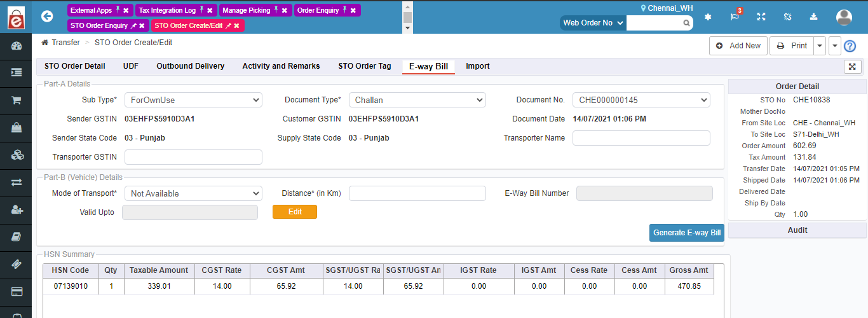Click the eRetail shopping bag logo
Viewport: 868px width, 318px height.
pyautogui.click(x=17, y=17)
